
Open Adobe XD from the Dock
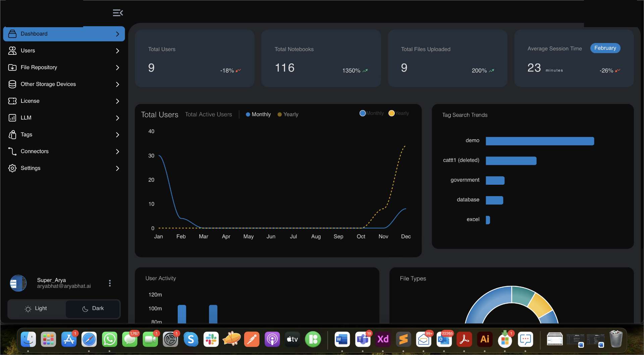point(383,340)
